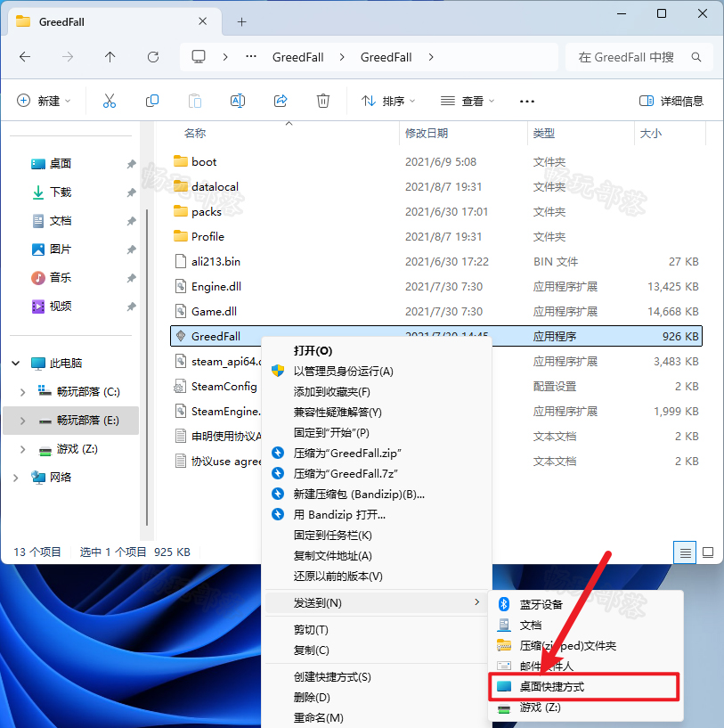Image resolution: width=724 pixels, height=728 pixels.
Task: Click the search magnifier icon
Action: 696,57
